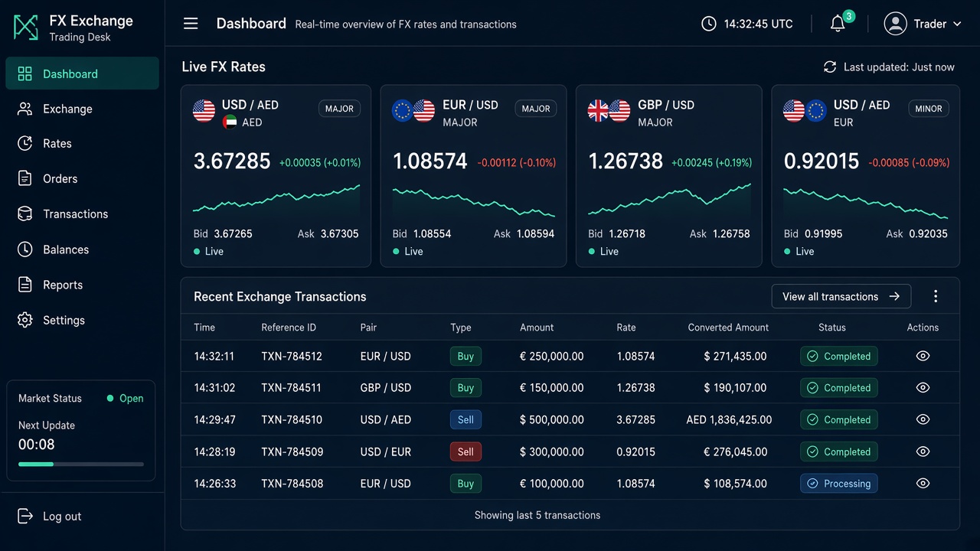The height and width of the screenshot is (551, 980).
Task: Click the Trader user avatar icon
Action: click(x=895, y=24)
